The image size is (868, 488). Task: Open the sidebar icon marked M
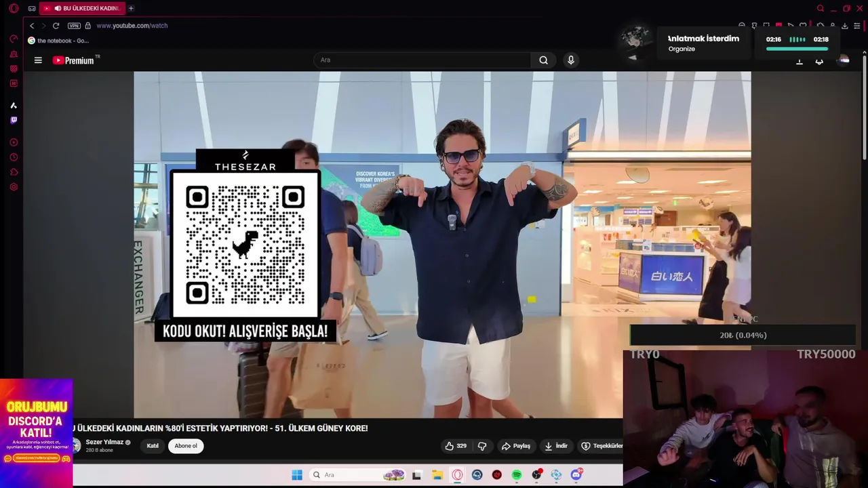(14, 83)
